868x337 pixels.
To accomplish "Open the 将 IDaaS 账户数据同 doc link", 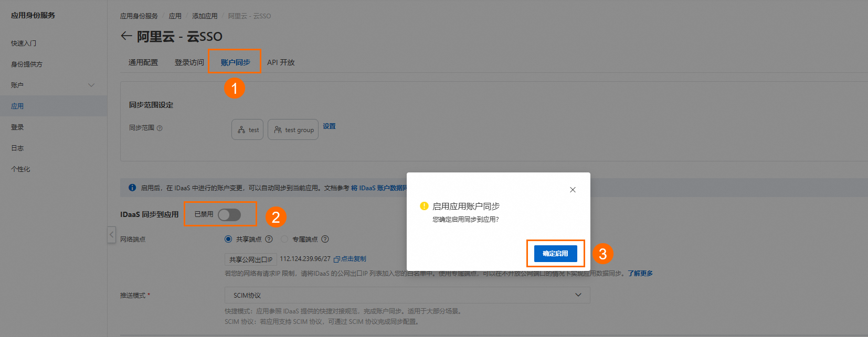I will pos(379,188).
